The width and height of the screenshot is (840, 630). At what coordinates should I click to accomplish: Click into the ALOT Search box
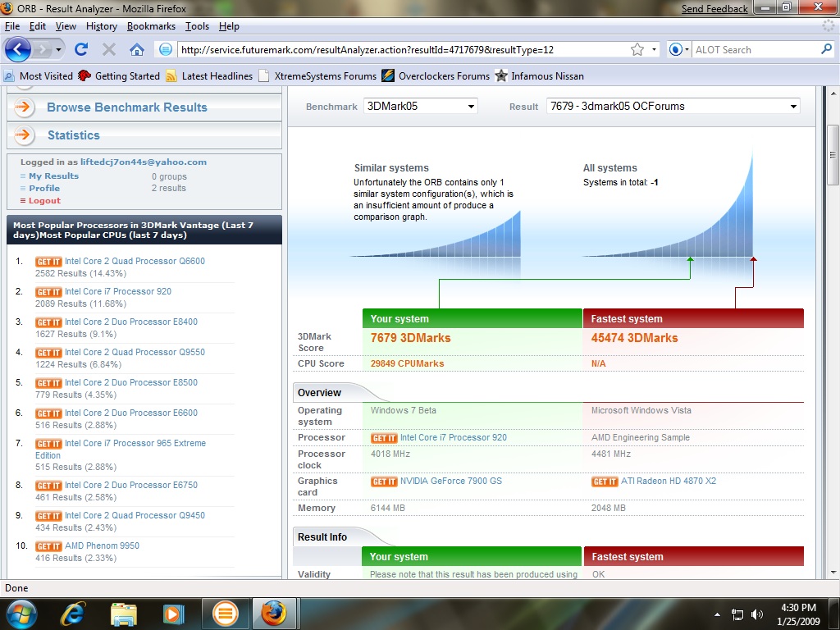click(756, 50)
